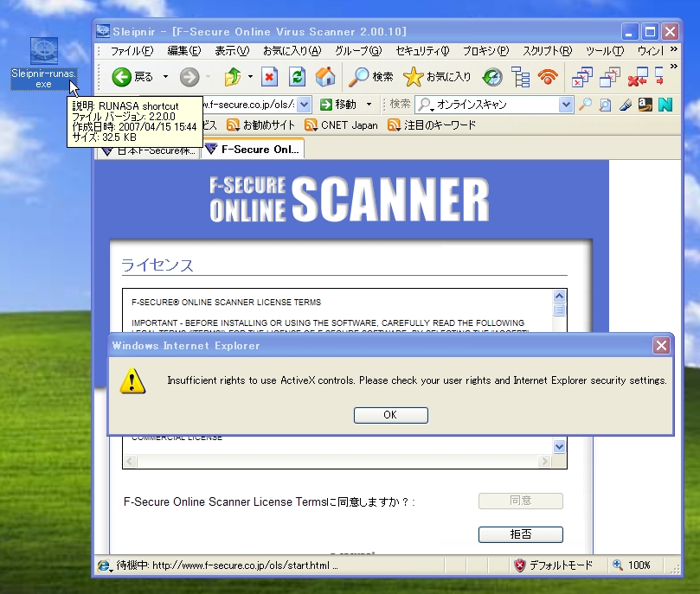Click the status bar URL text 待機中
This screenshot has height=594, width=700.
click(x=228, y=565)
